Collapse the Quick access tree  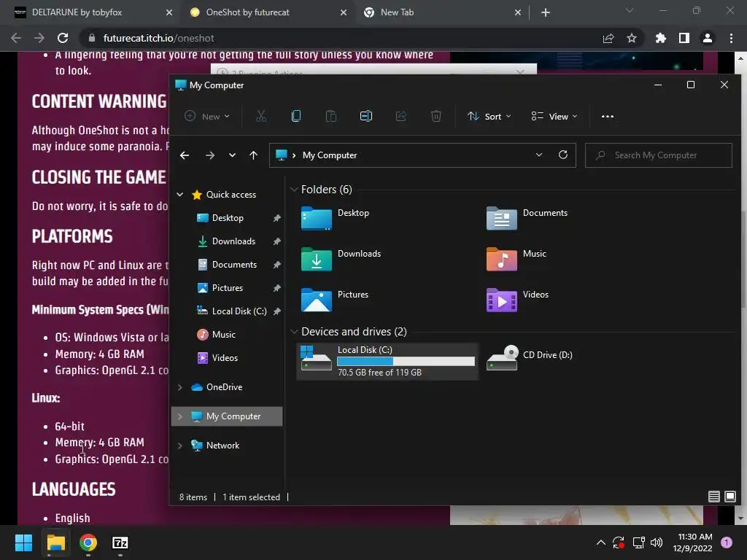(x=179, y=194)
